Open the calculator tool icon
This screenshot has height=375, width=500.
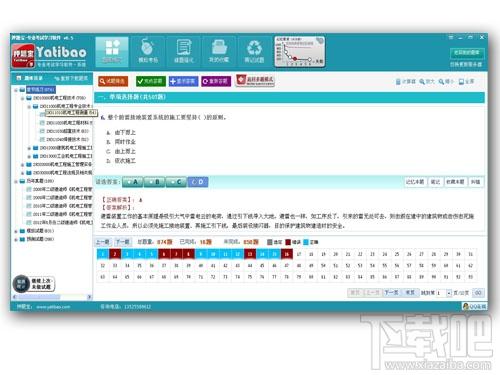406,81
